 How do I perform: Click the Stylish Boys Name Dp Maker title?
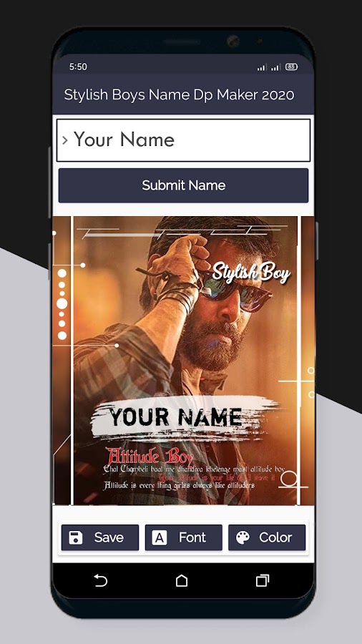(179, 94)
